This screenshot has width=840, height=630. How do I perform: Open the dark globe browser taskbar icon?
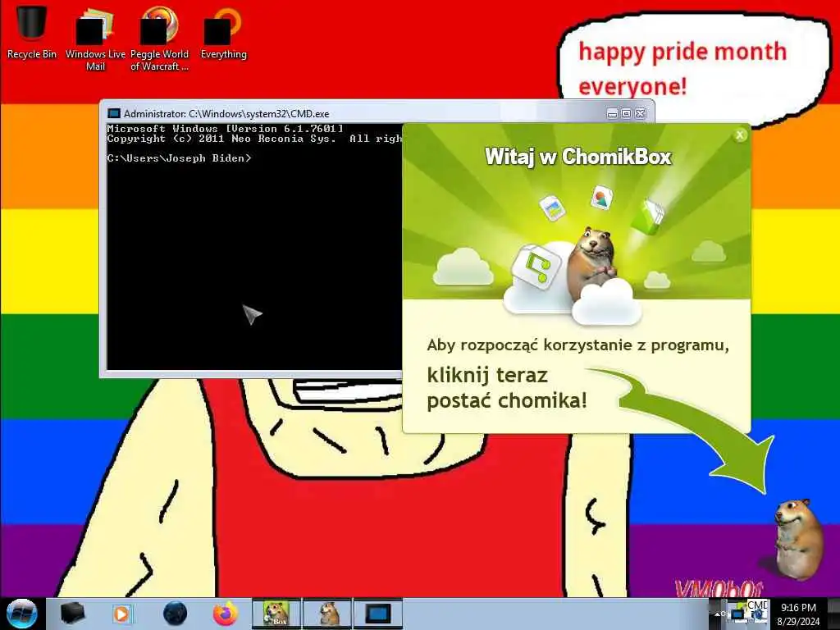click(175, 614)
